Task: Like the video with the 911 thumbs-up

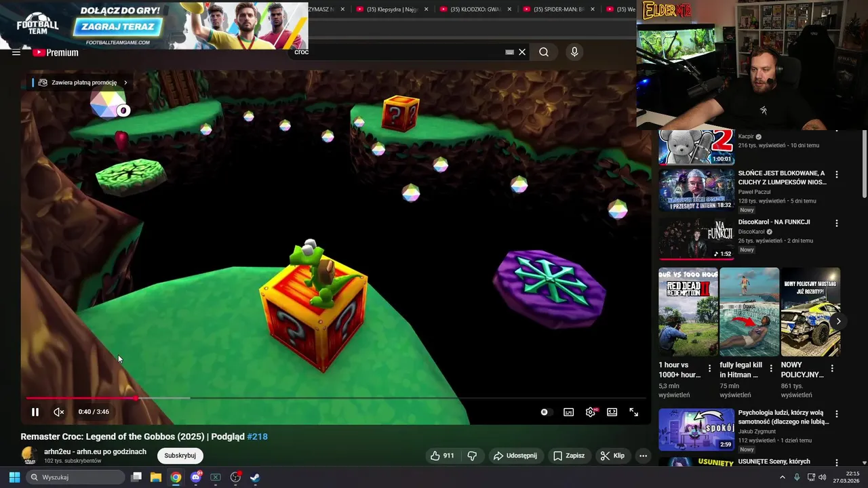Action: pos(442,455)
